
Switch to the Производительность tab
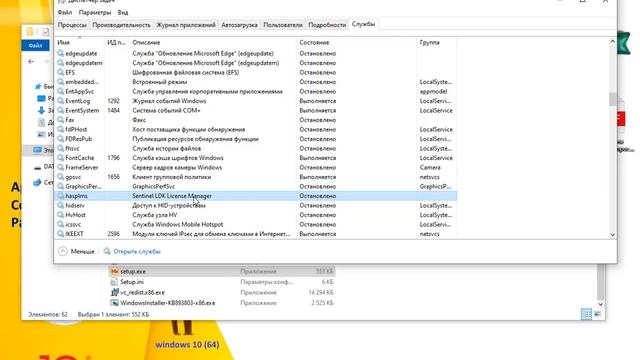pos(121,25)
